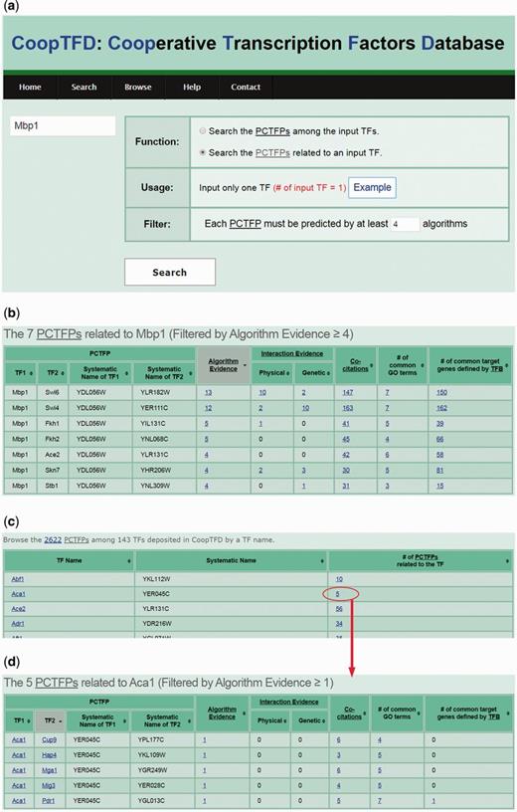
Task: Click the TF name input containing Mbp1
Action: 63,125
